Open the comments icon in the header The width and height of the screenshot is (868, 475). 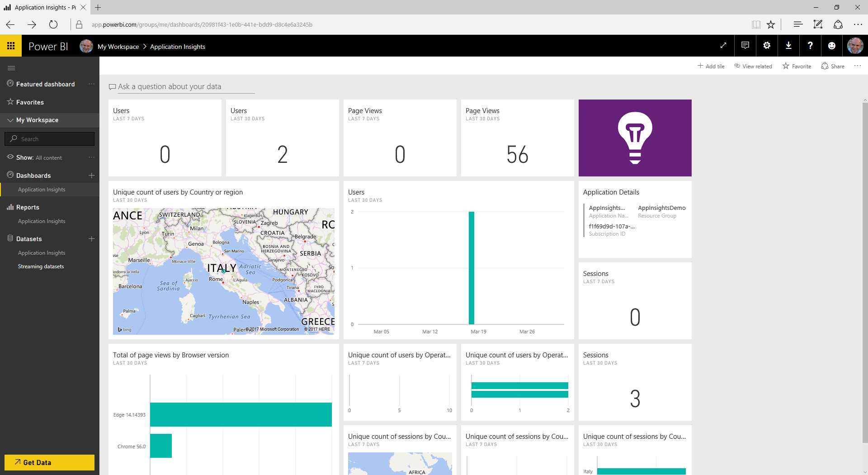coord(745,46)
